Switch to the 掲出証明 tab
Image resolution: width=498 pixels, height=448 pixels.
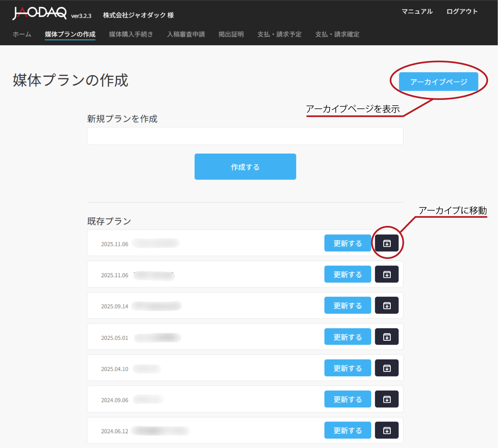[x=231, y=34]
